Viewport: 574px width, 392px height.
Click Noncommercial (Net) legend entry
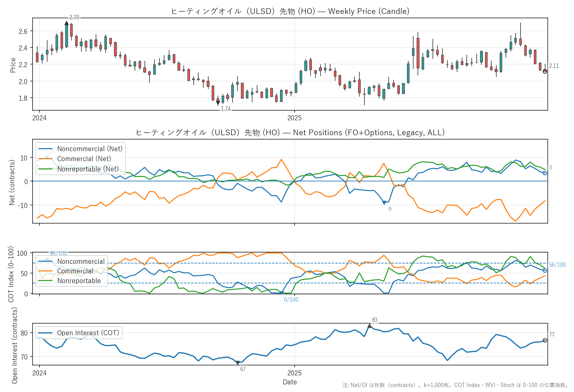tap(90, 149)
